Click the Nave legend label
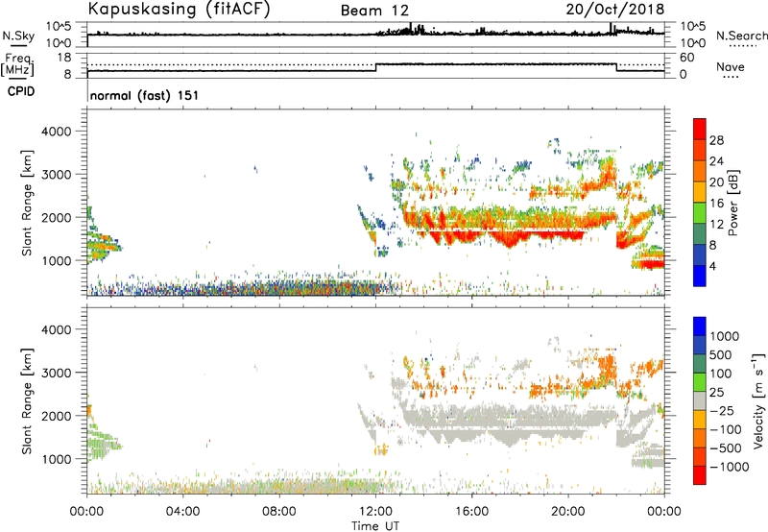The width and height of the screenshot is (768, 532). click(x=731, y=67)
